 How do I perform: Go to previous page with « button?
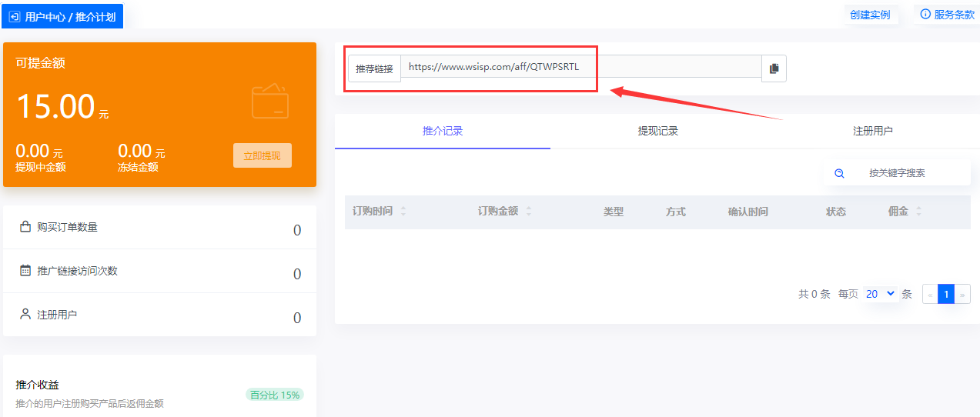[930, 294]
